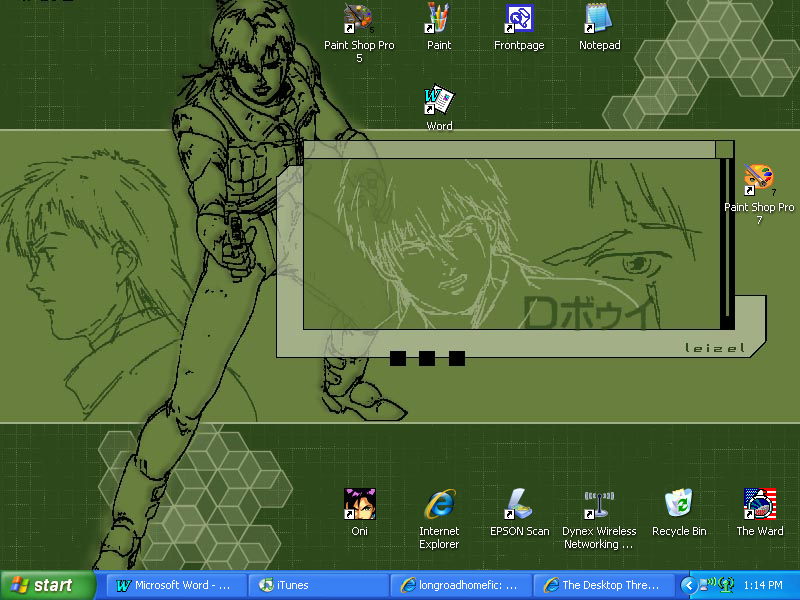The width and height of the screenshot is (800, 600).
Task: Select the Dynex Wireless Networking icon
Action: (x=599, y=519)
